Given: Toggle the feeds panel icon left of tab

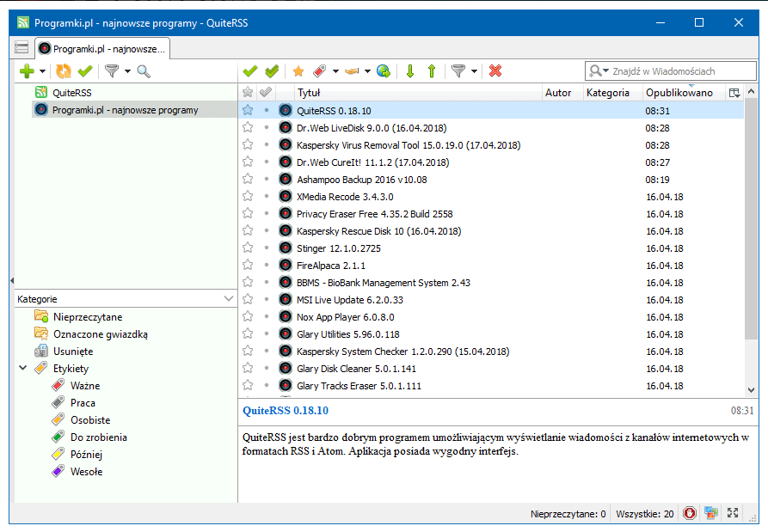Looking at the screenshot, I should pyautogui.click(x=22, y=47).
